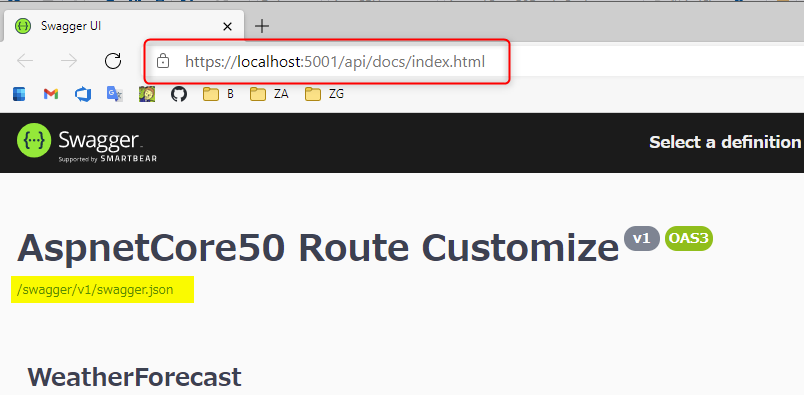The height and width of the screenshot is (395, 804).
Task: Open a new browser tab
Action: [x=262, y=26]
